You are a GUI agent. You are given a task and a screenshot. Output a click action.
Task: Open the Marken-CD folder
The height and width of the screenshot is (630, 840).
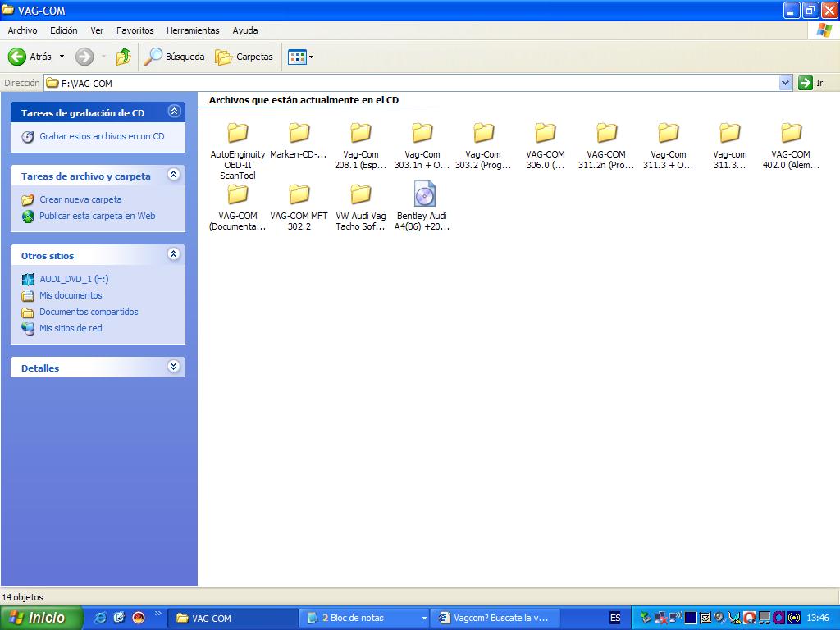click(x=299, y=141)
